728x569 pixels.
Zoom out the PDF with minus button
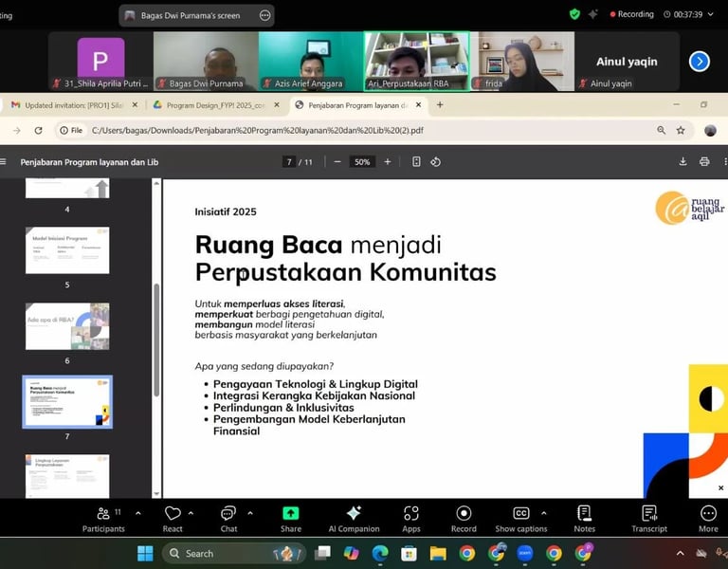click(337, 162)
